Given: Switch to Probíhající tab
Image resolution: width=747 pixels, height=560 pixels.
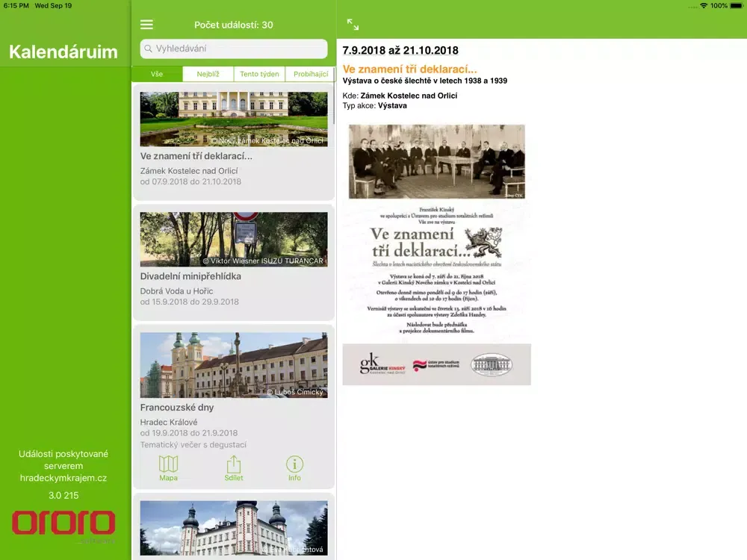Looking at the screenshot, I should [x=310, y=74].
